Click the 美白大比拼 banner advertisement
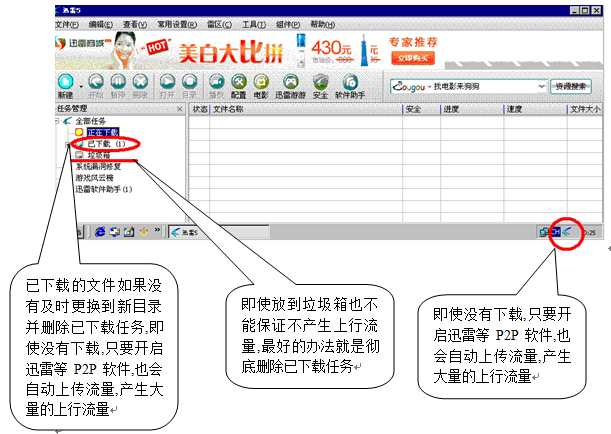This screenshot has height=434, width=611. 230,52
